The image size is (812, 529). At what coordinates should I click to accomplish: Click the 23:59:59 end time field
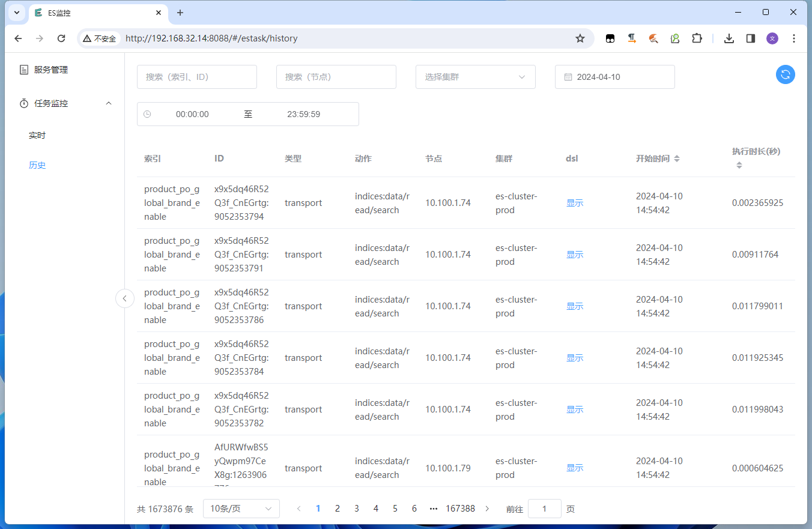[303, 114]
